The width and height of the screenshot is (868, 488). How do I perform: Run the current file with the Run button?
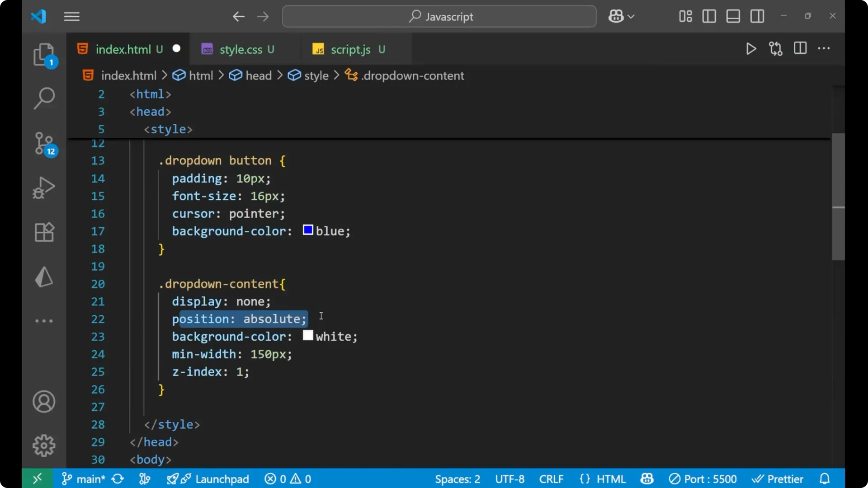pyautogui.click(x=751, y=49)
